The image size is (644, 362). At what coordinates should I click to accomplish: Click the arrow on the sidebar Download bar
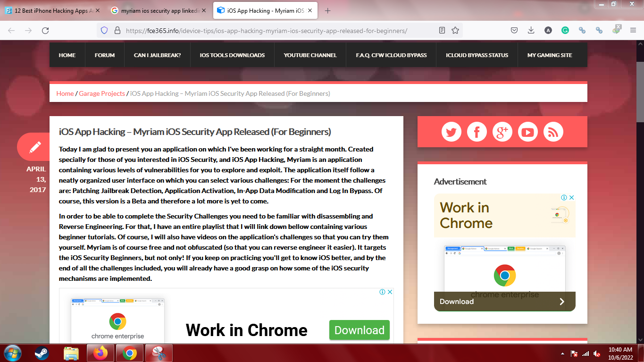[562, 302]
